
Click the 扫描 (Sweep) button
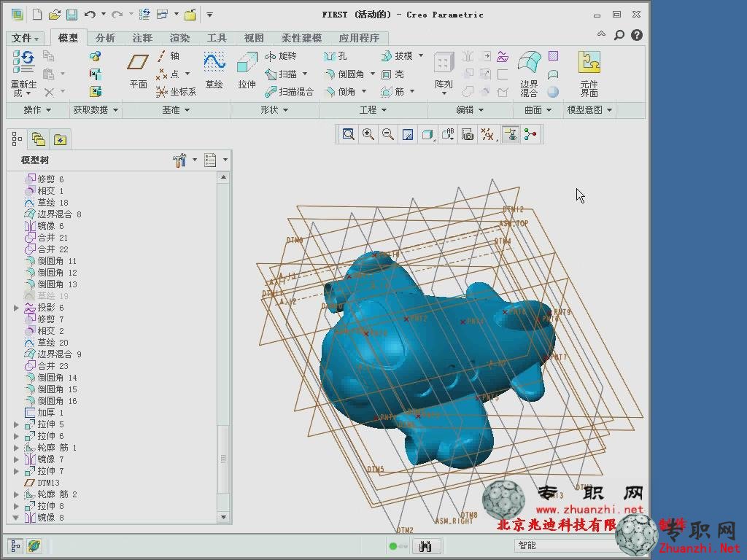point(282,74)
